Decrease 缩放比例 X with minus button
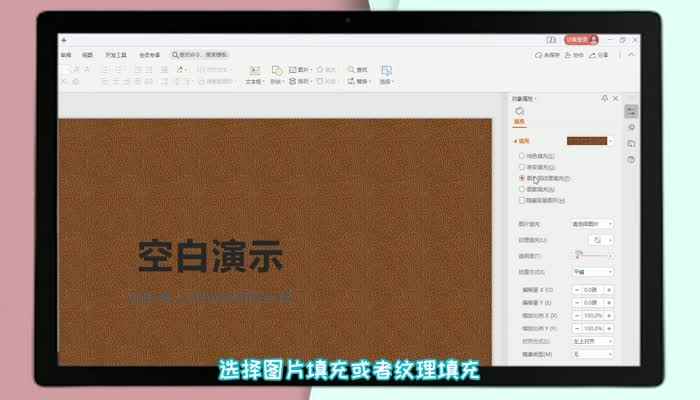 tap(576, 316)
